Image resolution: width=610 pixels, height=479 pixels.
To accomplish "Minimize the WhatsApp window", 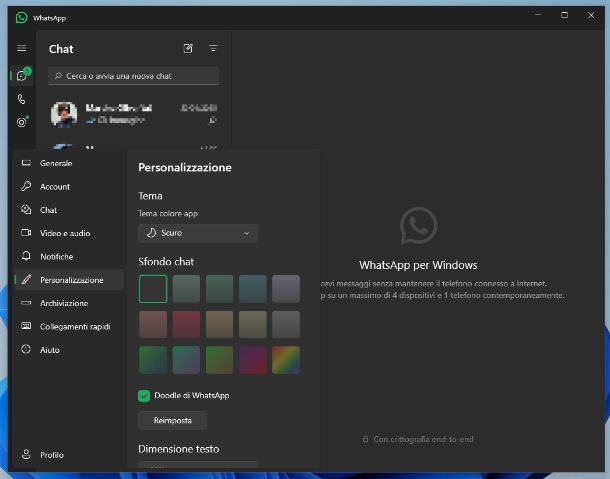I will click(538, 15).
